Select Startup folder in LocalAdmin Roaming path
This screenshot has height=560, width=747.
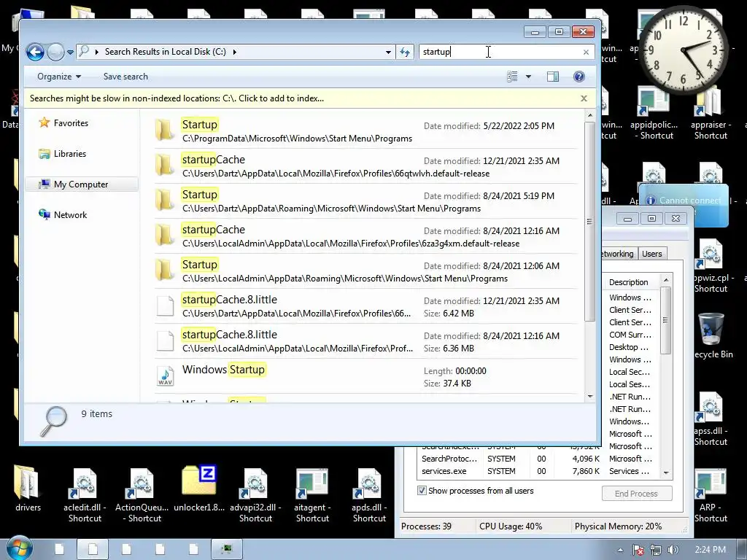pos(366,271)
